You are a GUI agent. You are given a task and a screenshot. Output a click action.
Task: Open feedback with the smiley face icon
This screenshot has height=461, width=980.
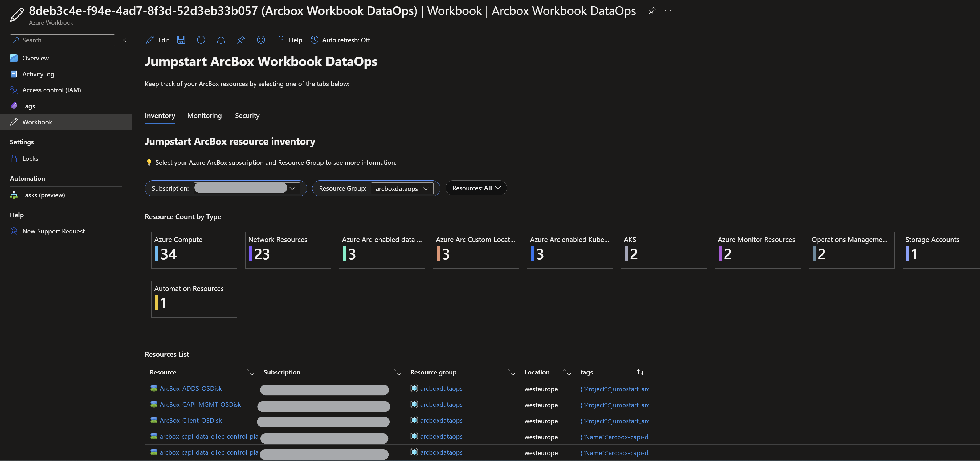[x=261, y=40]
